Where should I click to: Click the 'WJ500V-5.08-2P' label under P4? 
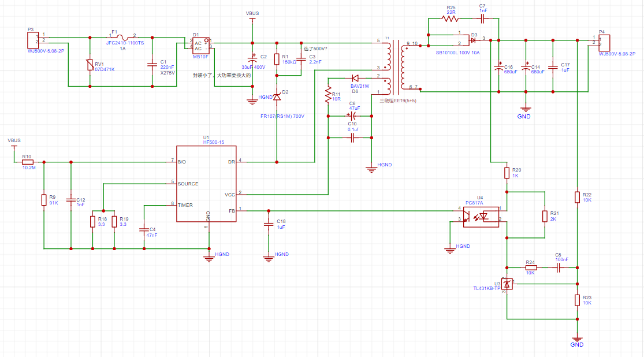[617, 54]
